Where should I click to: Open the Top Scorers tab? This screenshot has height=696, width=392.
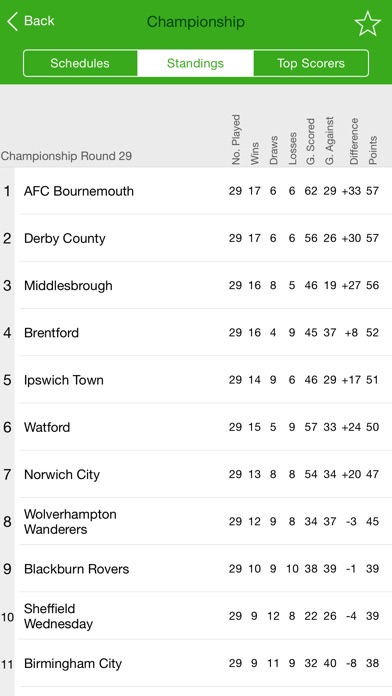click(311, 63)
